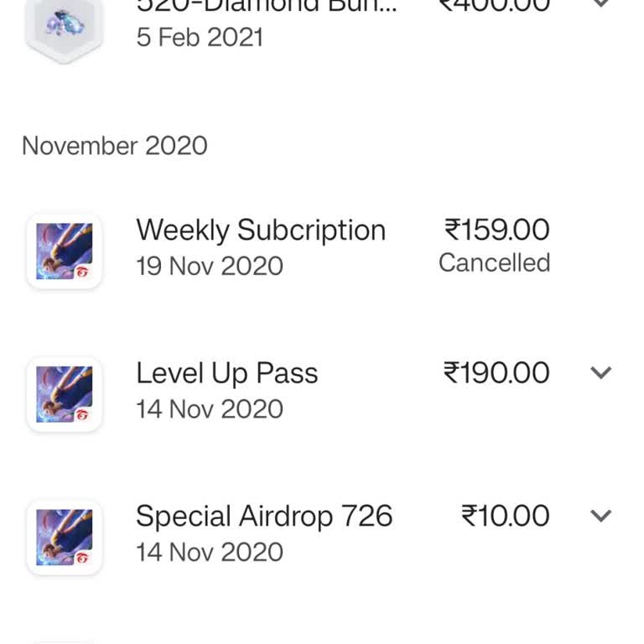This screenshot has width=644, height=644.
Task: Tap the Weekly Subcription game icon
Action: (x=64, y=251)
